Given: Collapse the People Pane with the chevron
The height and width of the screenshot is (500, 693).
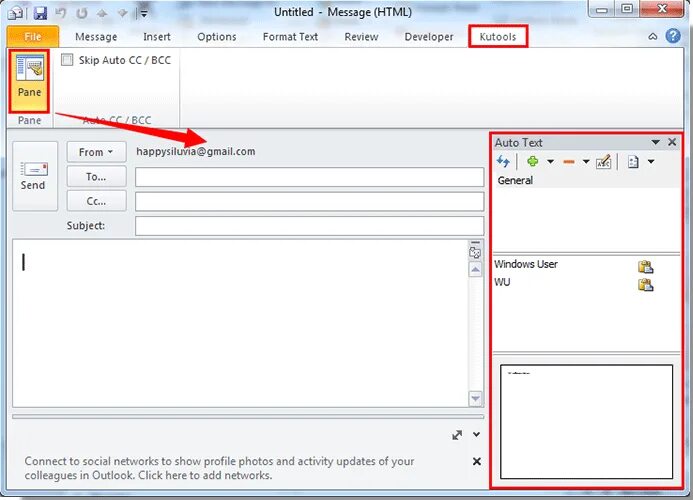Looking at the screenshot, I should pos(476,435).
